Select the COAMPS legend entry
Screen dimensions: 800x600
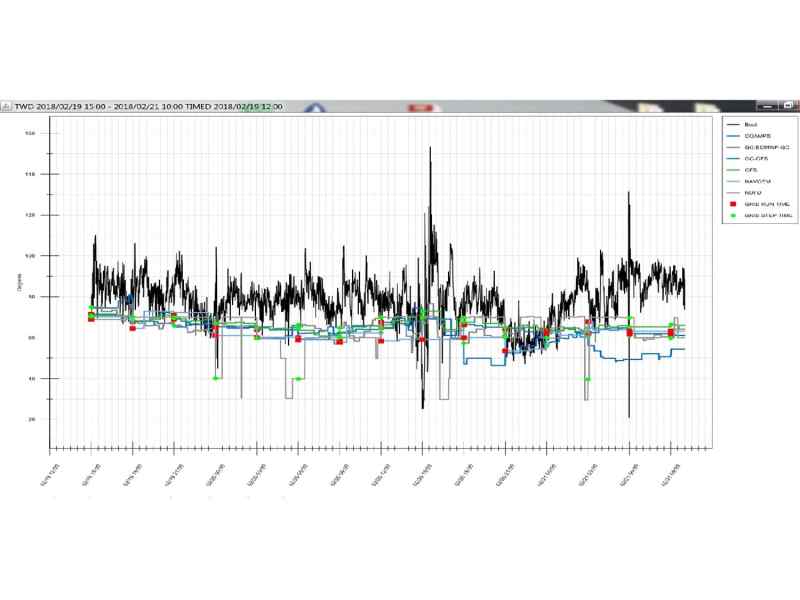click(x=748, y=136)
